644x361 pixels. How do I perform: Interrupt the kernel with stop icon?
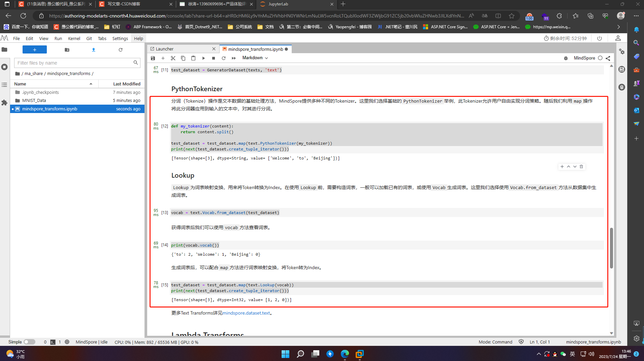point(214,58)
